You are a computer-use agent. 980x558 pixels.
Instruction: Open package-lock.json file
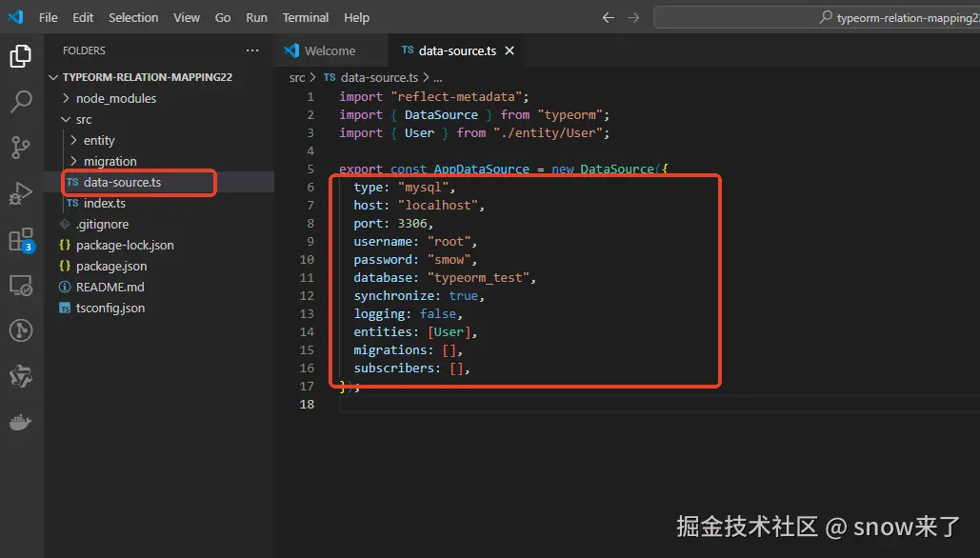point(159,245)
